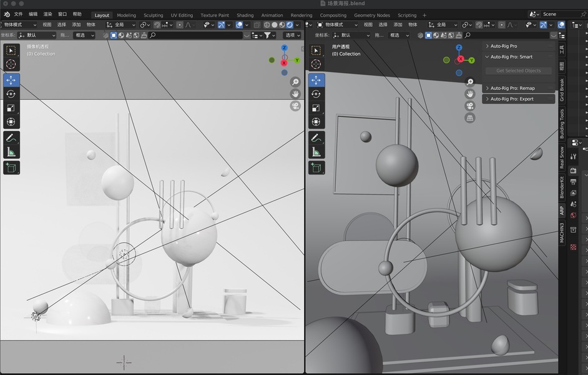Open World properties tab icon
This screenshot has width=588, height=375.
coord(574,215)
